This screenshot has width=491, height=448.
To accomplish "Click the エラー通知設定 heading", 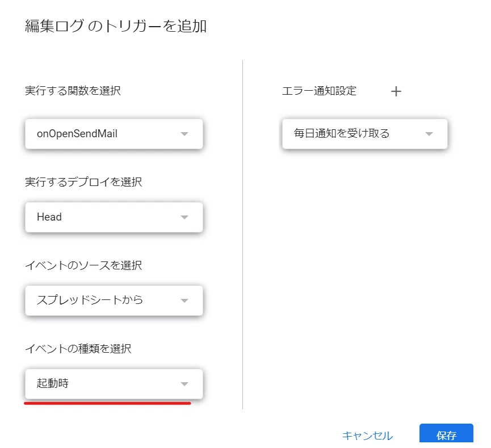I will tap(319, 91).
